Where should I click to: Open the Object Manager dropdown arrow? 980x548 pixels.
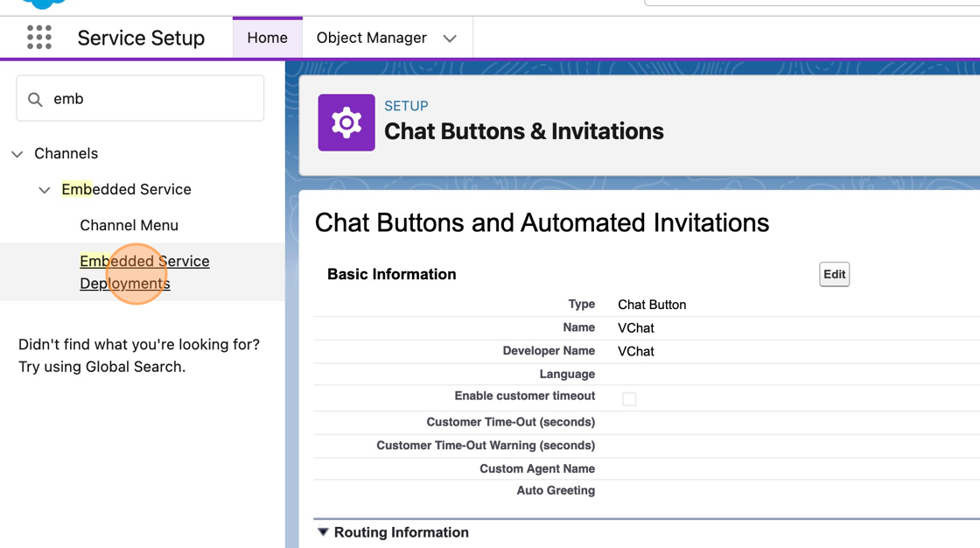(450, 39)
